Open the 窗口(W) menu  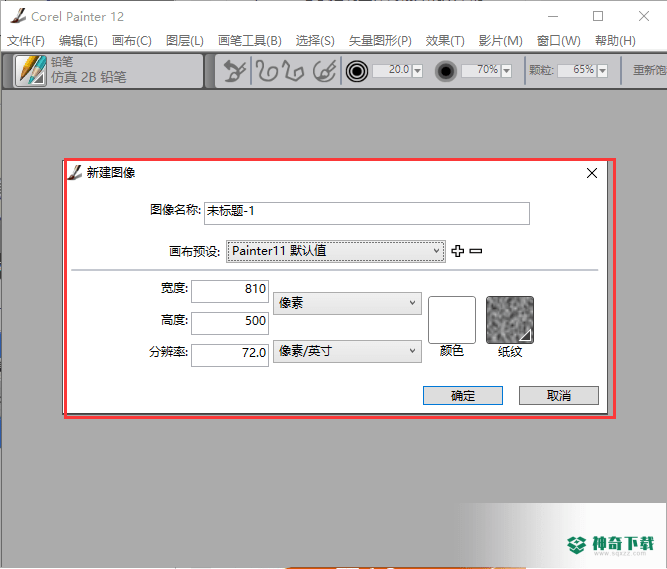coord(559,41)
